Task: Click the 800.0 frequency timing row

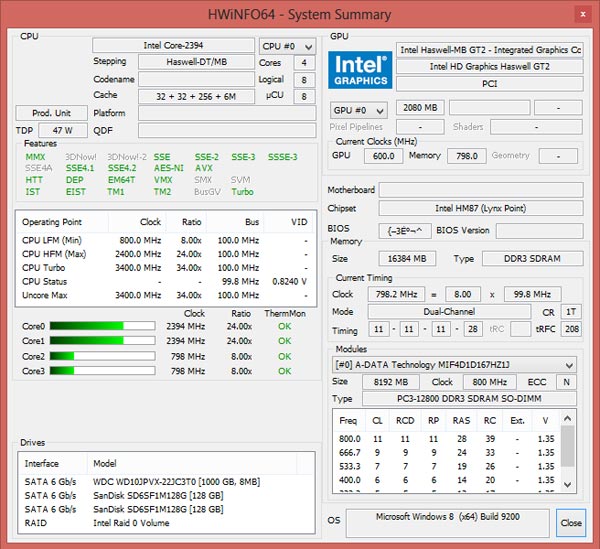Action: pos(447,439)
